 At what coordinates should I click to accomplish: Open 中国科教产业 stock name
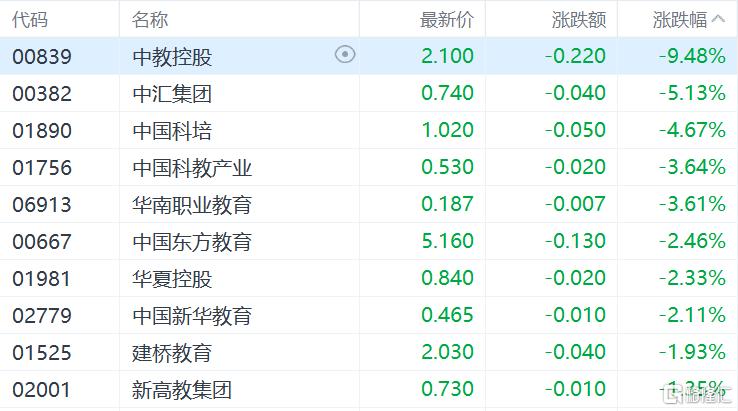pos(192,168)
